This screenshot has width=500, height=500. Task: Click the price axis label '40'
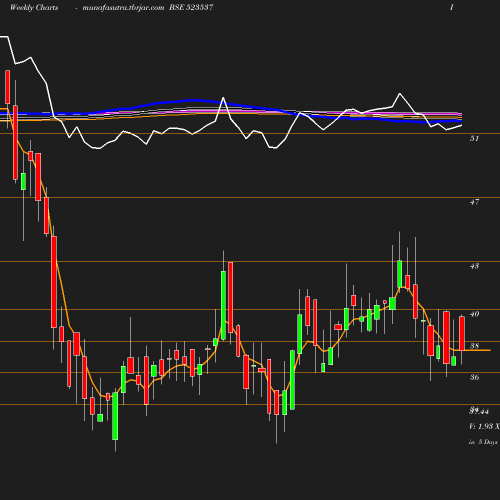[x=474, y=314]
